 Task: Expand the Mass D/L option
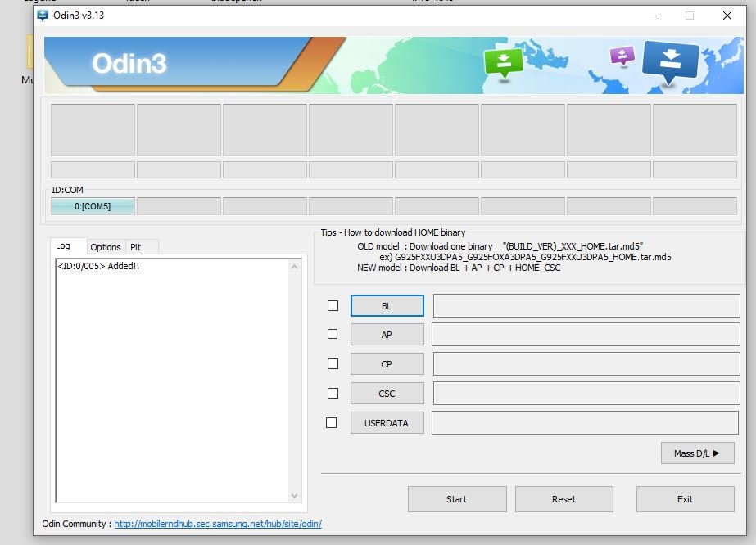[x=697, y=453]
